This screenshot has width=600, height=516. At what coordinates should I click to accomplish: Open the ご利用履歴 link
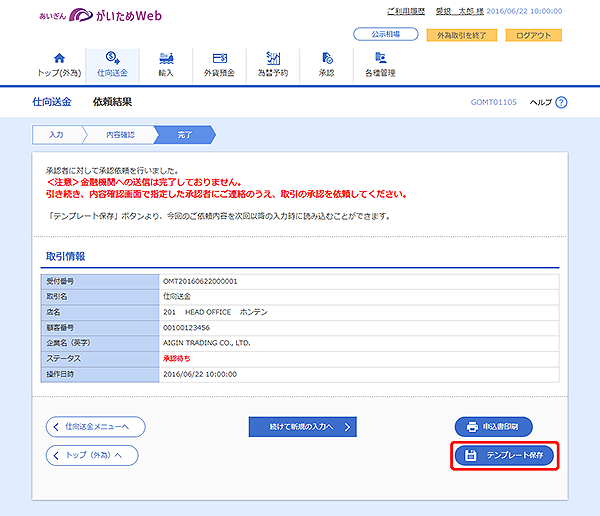pyautogui.click(x=406, y=11)
